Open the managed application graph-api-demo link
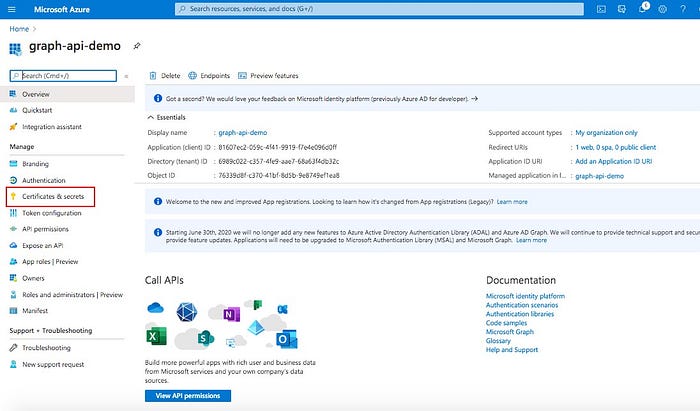This screenshot has height=411, width=700. [x=600, y=176]
